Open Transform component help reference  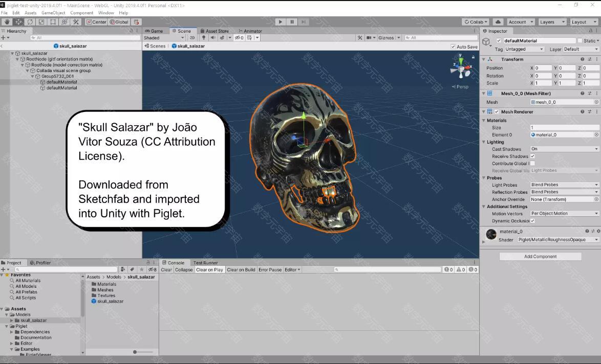582,59
